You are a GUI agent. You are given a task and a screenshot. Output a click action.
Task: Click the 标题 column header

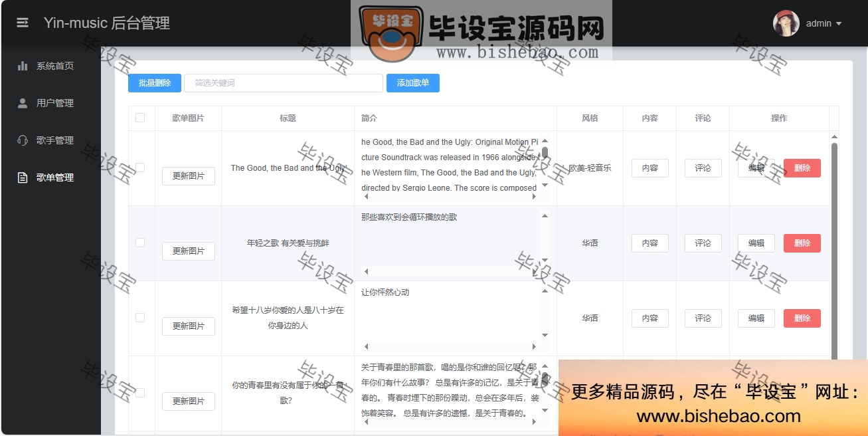point(288,118)
